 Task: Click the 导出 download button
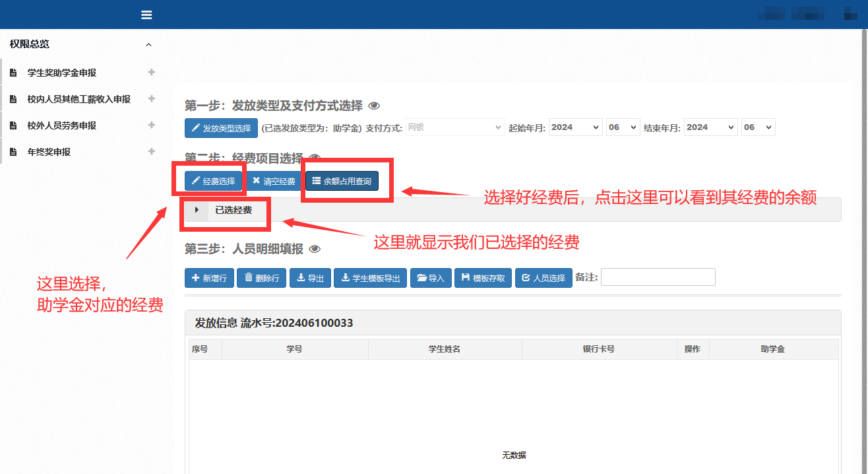(310, 278)
